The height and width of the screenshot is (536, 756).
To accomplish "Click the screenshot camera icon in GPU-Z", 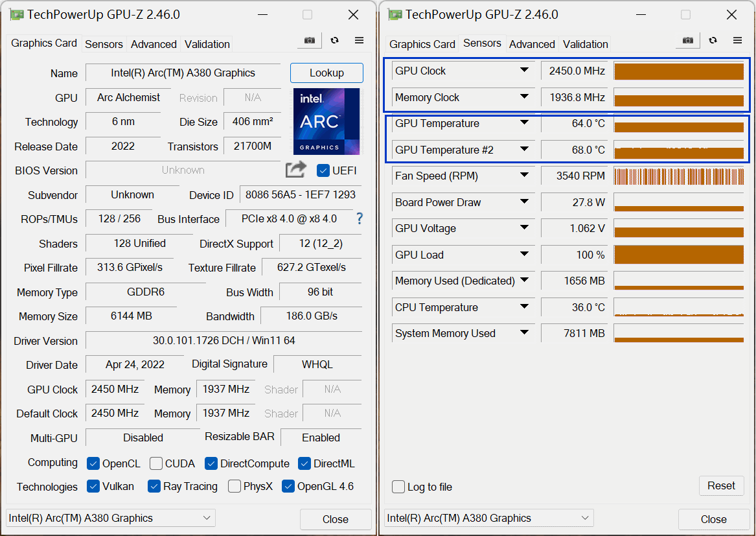I will [x=309, y=40].
